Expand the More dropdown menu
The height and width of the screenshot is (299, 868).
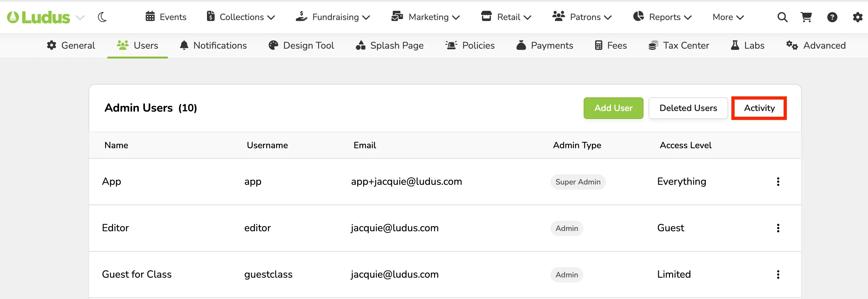[728, 17]
